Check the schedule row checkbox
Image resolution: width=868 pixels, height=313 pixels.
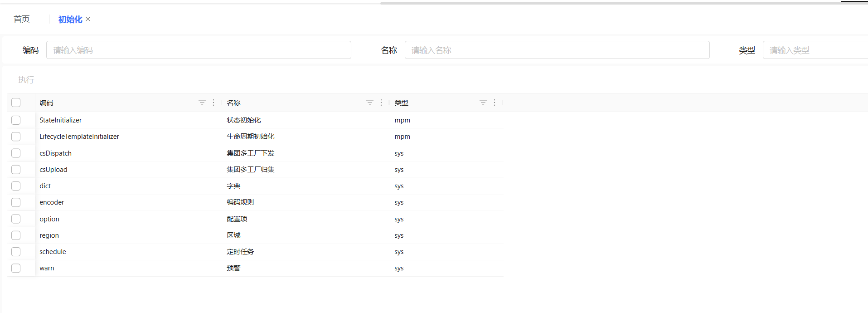[16, 252]
